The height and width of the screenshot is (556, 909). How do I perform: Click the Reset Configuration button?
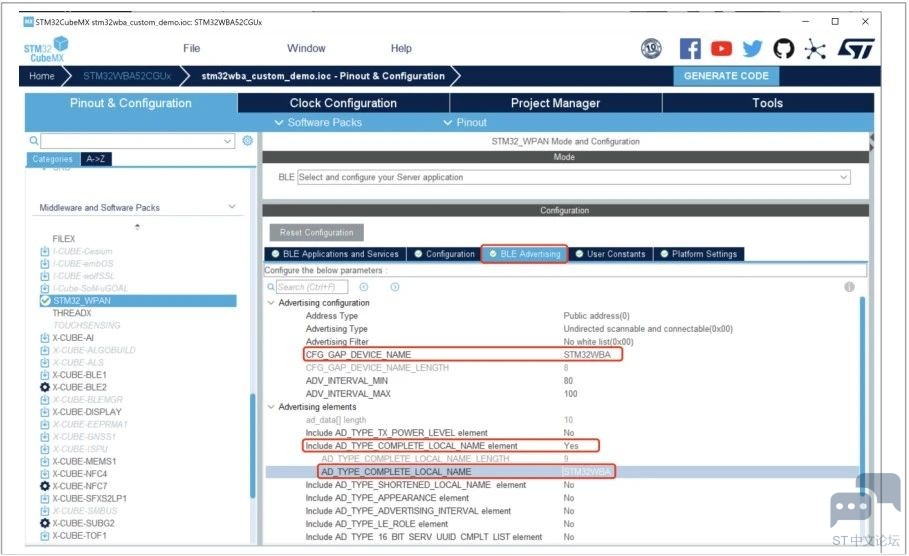pyautogui.click(x=317, y=232)
